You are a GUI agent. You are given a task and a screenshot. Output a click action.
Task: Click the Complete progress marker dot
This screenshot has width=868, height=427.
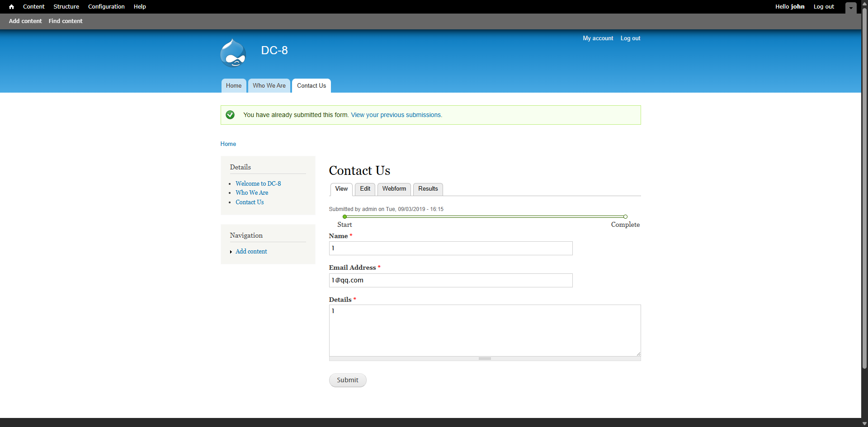coord(625,217)
